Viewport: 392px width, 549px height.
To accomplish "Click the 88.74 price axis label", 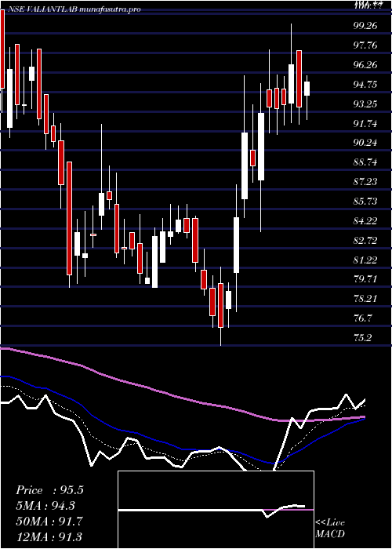I will point(365,162).
